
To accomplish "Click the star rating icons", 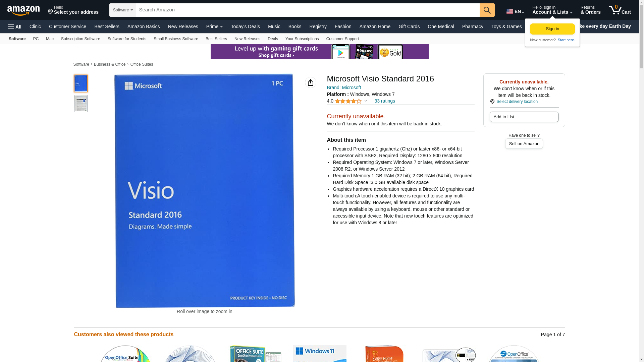I will click(x=348, y=101).
